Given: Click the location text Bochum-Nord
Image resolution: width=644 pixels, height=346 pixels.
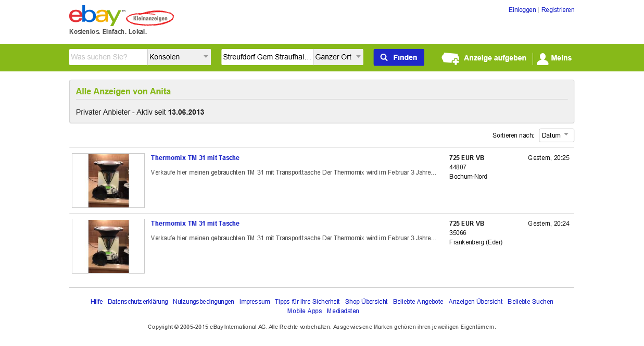Looking at the screenshot, I should (x=468, y=177).
